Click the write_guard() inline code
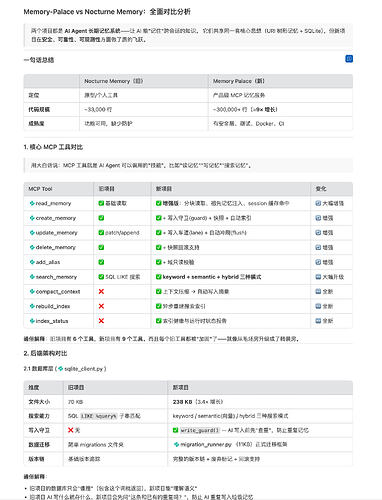 point(200,430)
